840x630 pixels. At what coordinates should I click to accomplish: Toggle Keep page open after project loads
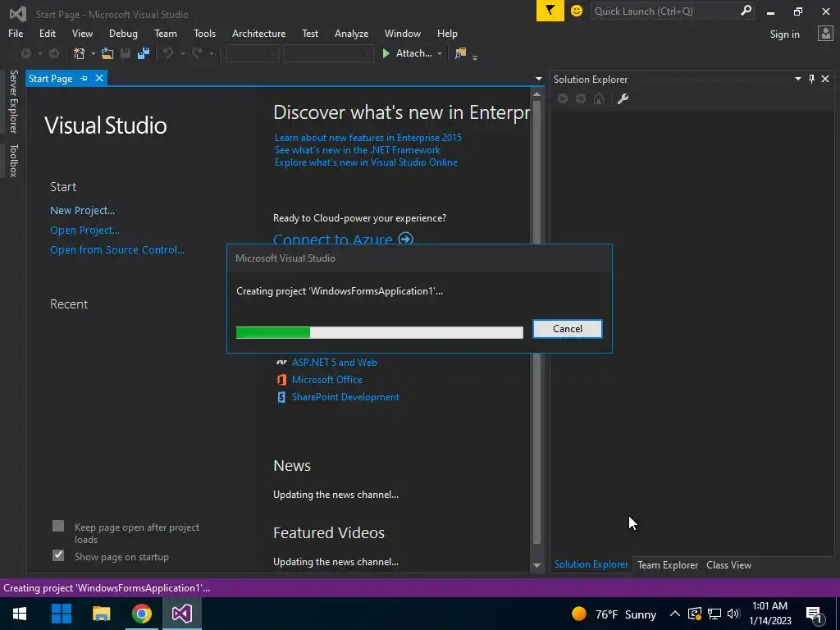58,526
